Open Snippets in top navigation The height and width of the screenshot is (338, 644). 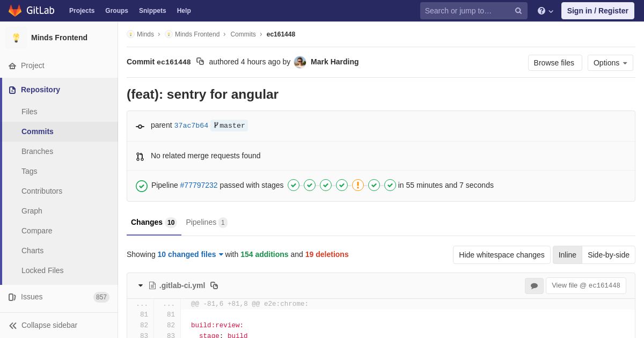[152, 11]
